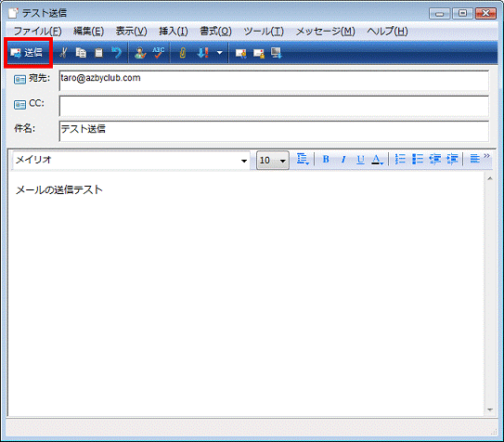Image resolution: width=504 pixels, height=442 pixels.
Task: Open the priority dropdown arrow
Action: pyautogui.click(x=220, y=53)
